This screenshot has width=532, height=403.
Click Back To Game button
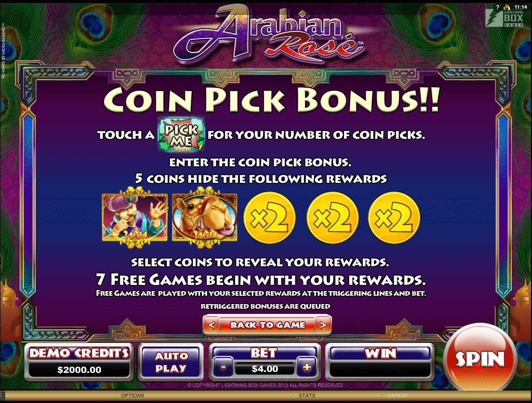pos(267,325)
